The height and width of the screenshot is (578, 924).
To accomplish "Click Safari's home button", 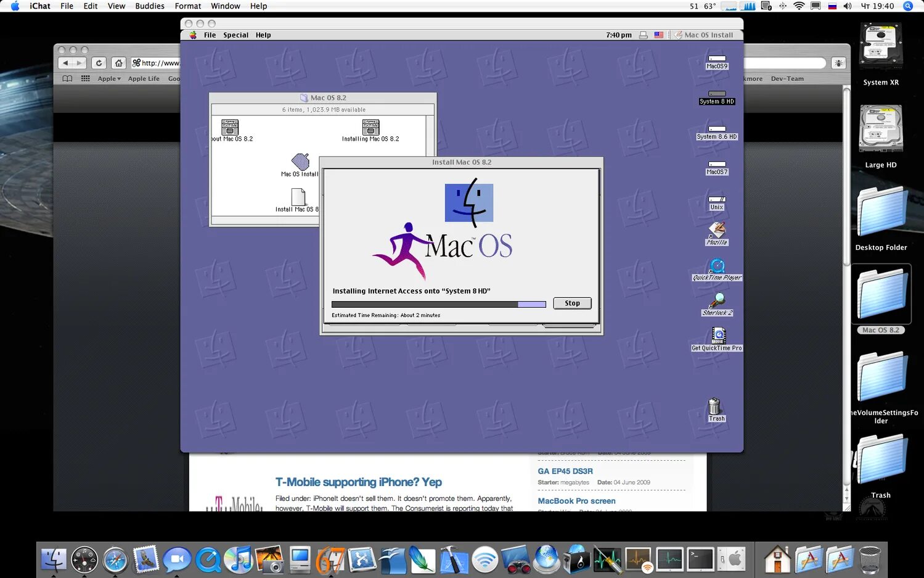I will click(119, 63).
